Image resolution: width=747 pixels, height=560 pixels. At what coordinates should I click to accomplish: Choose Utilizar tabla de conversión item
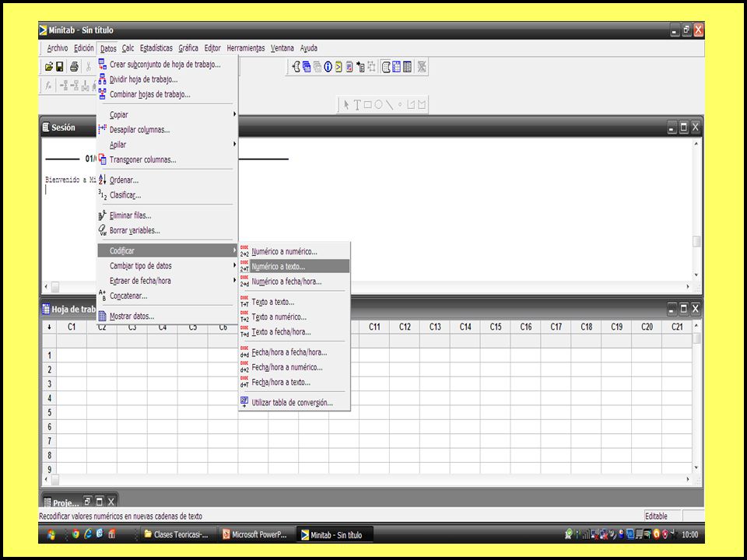[294, 403]
